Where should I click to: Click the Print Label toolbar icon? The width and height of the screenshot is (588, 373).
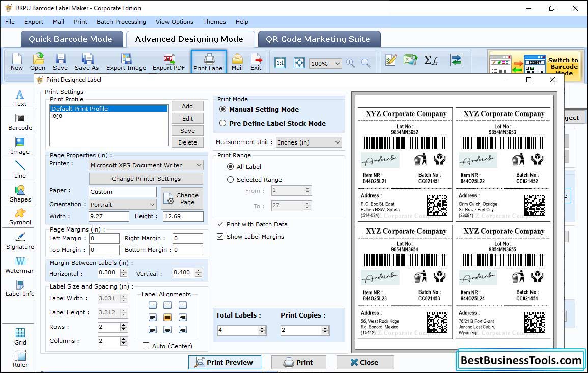[209, 62]
